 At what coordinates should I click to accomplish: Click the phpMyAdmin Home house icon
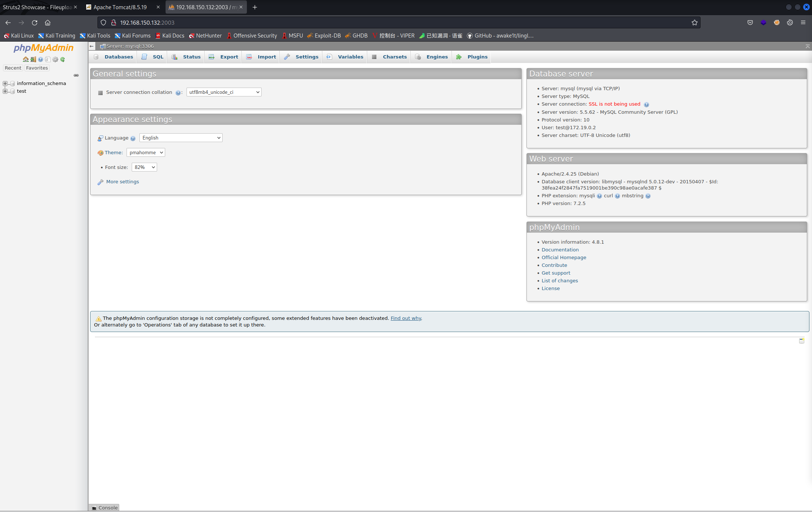pos(25,59)
